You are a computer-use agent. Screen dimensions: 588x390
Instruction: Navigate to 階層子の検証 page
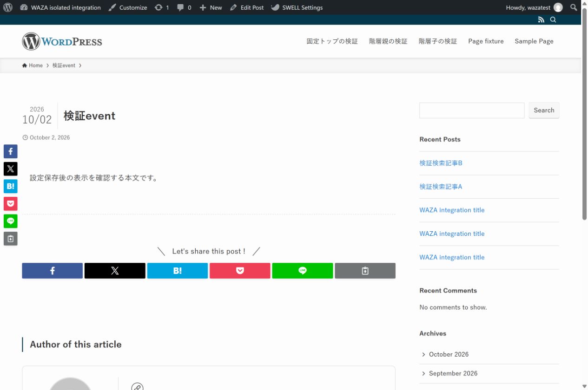[438, 41]
